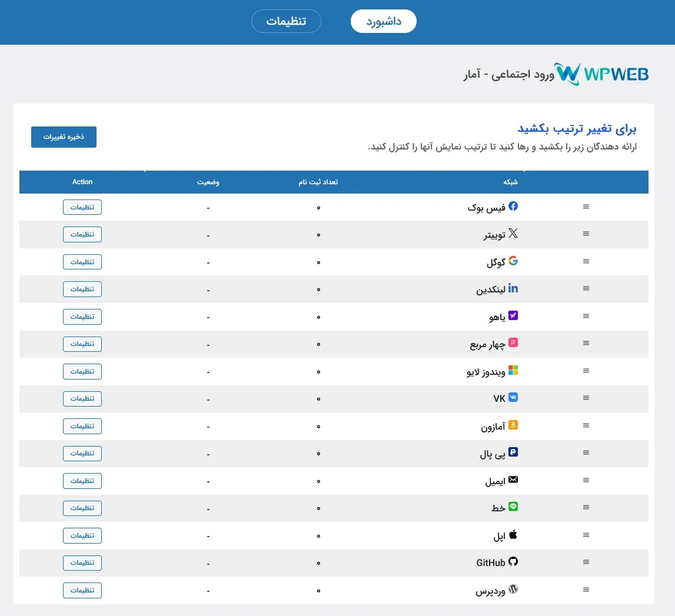Click the WPWEB logo
Image resolution: width=675 pixels, height=616 pixels.
(601, 74)
